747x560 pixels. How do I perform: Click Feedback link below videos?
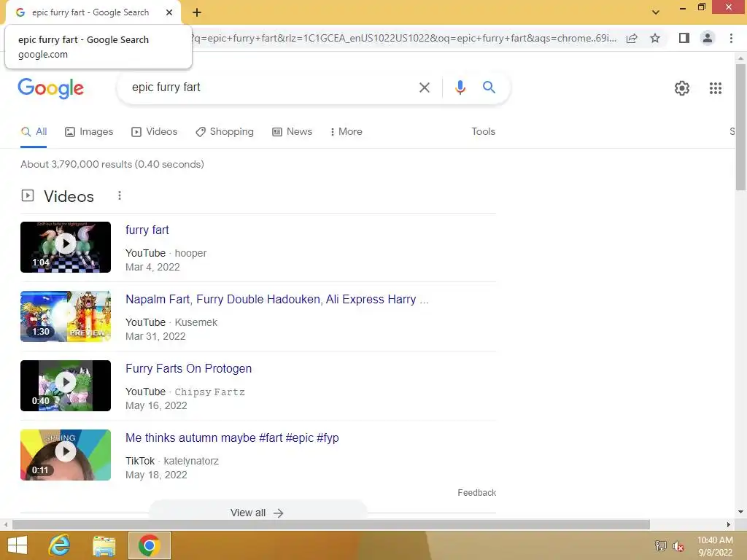pyautogui.click(x=477, y=493)
